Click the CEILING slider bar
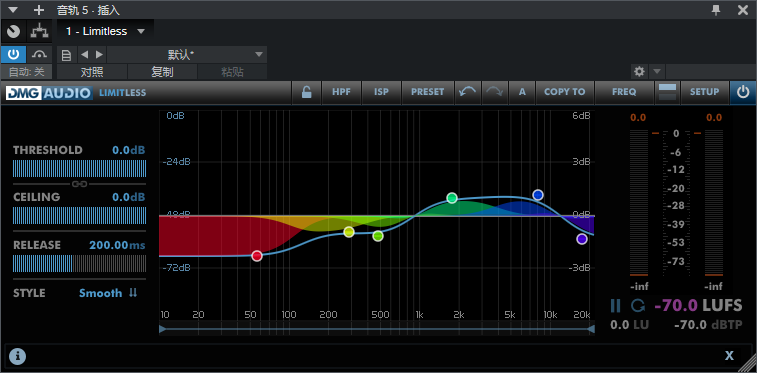This screenshot has height=373, width=757. click(79, 216)
